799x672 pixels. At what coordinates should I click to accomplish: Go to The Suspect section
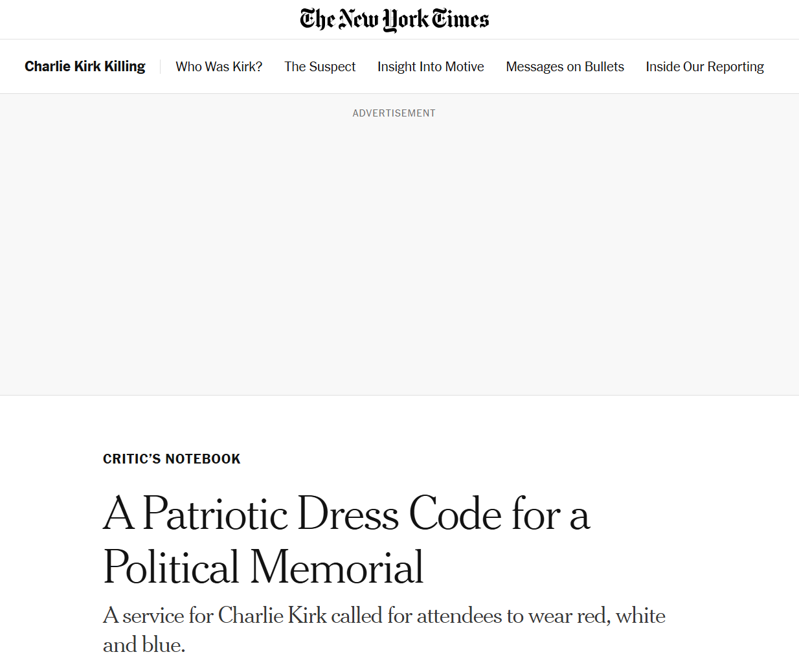pyautogui.click(x=320, y=67)
